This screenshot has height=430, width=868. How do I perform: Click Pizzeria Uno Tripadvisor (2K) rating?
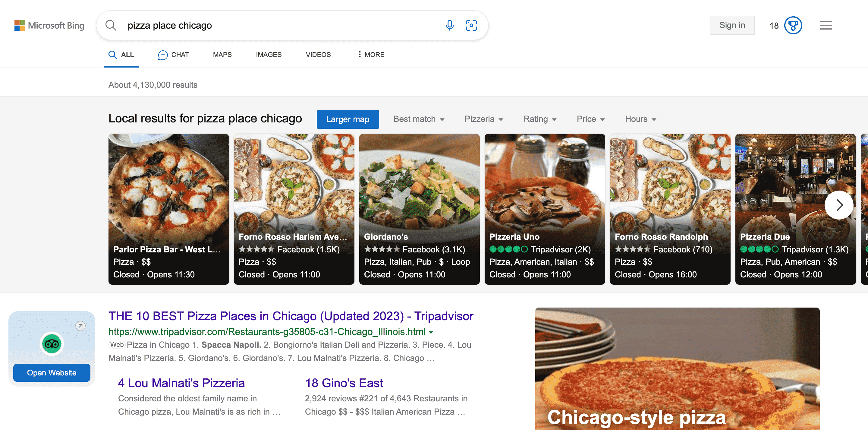[540, 249]
